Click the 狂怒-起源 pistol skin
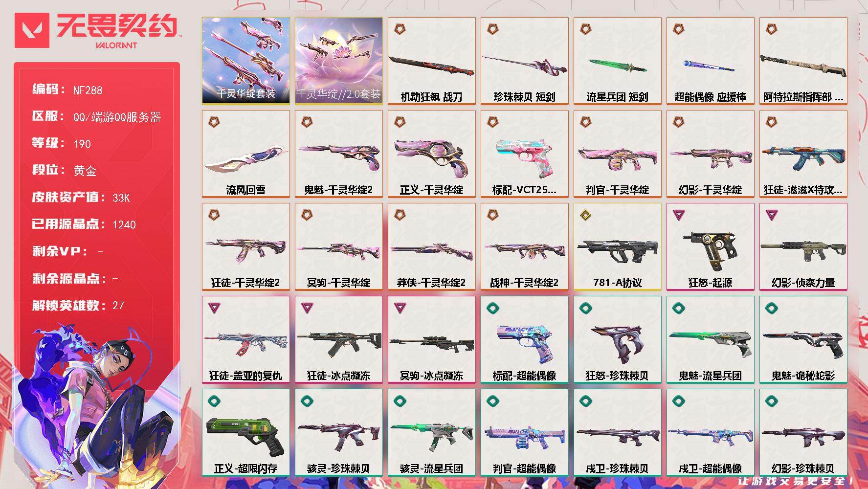This screenshot has width=868, height=489. (710, 247)
